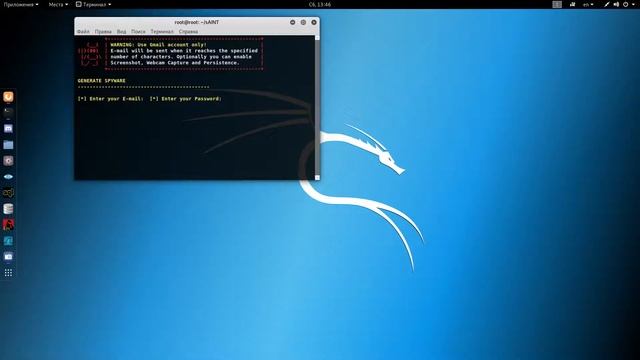Open the Файл menu in terminal
640x360 pixels.
83,31
